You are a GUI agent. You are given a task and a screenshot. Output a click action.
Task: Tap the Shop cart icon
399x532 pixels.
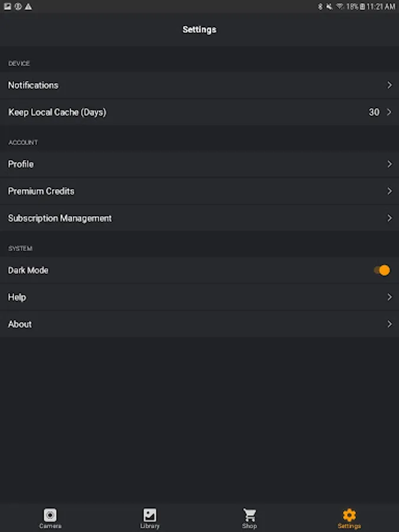coord(249,515)
